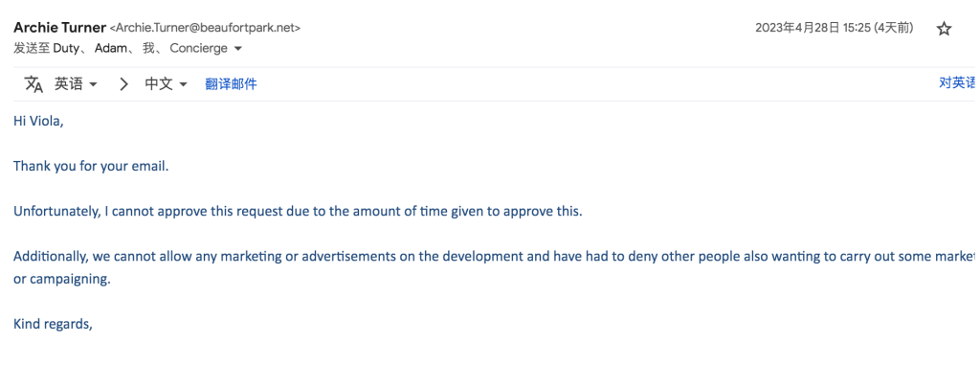The width and height of the screenshot is (980, 367).
Task: Click the Archie.Turner@beaufortpark.net address
Action: pyautogui.click(x=205, y=28)
